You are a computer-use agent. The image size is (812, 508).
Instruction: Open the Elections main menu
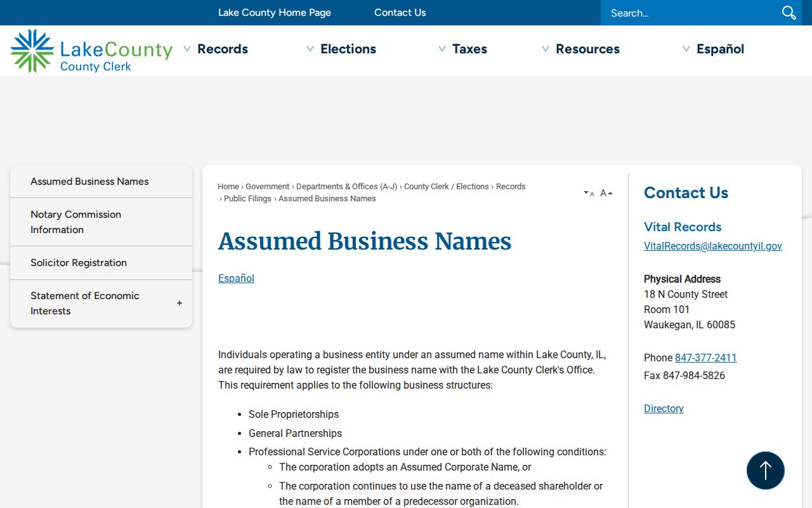[x=348, y=49]
